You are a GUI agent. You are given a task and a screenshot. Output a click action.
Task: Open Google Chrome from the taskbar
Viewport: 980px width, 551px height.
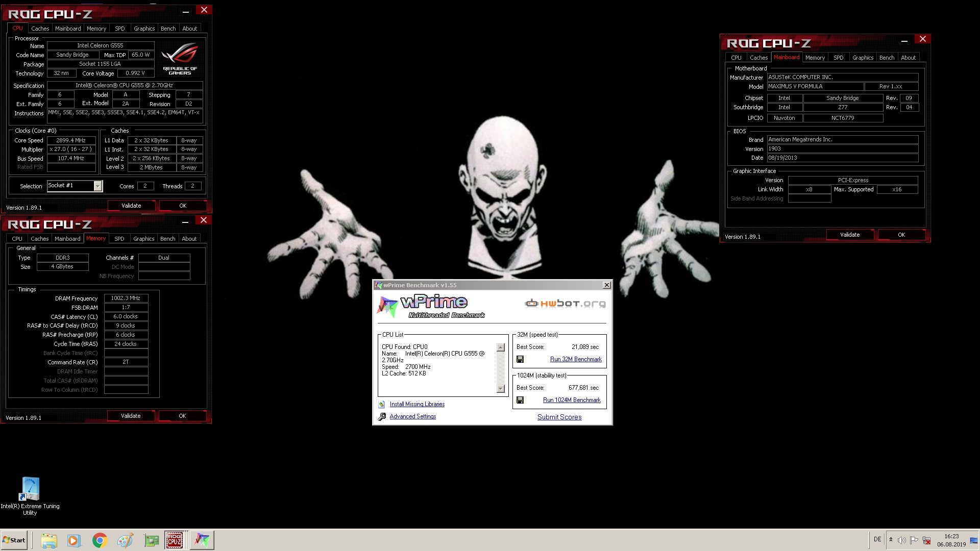coord(100,540)
